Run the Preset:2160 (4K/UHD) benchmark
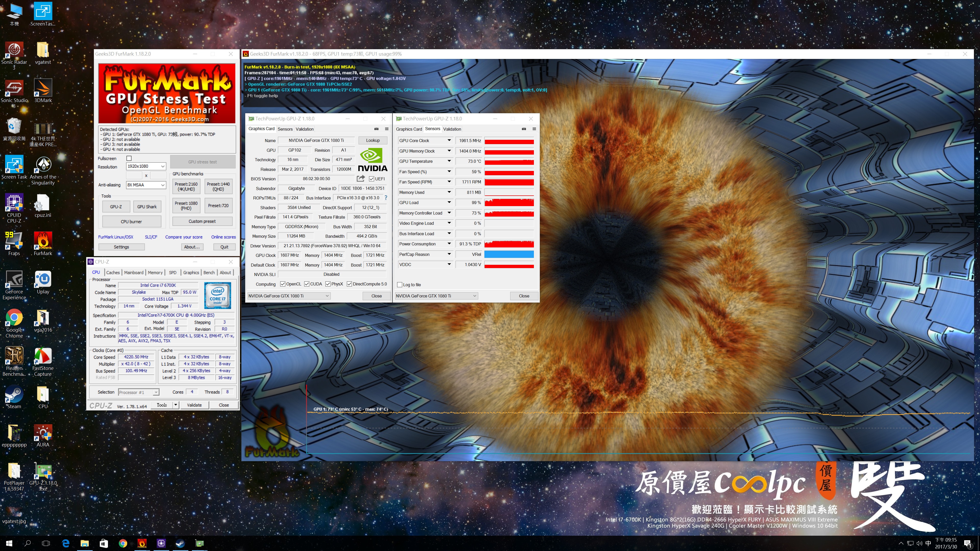980x551 pixels. [186, 186]
